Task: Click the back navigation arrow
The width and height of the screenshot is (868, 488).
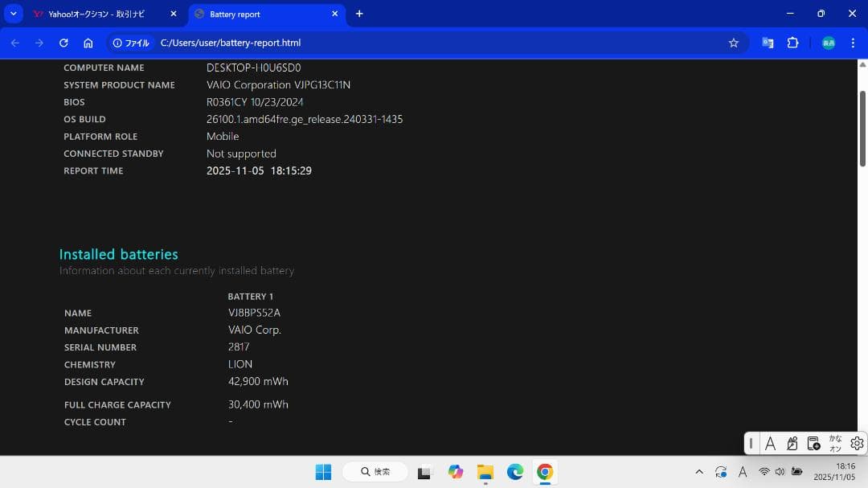Action: pos(15,43)
